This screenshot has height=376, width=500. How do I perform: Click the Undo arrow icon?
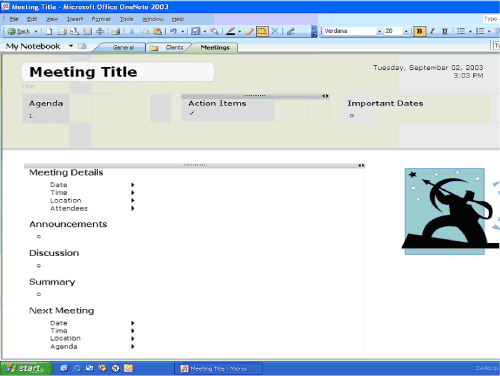(173, 31)
